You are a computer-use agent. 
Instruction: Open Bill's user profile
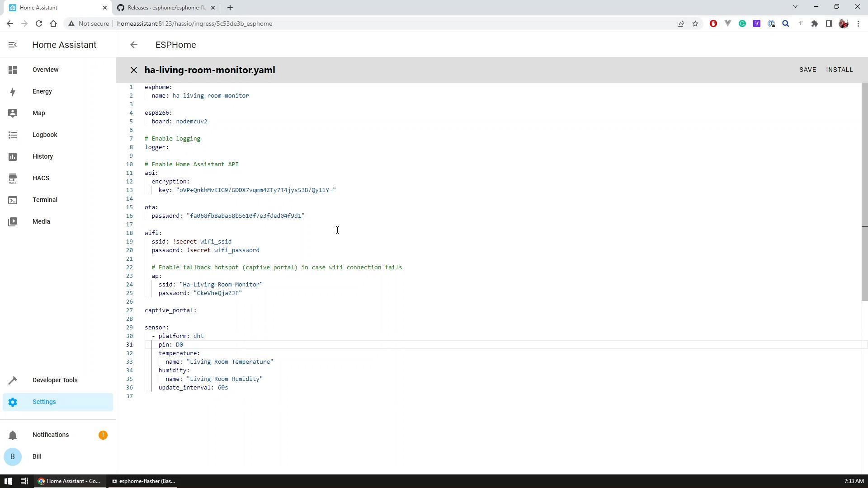pyautogui.click(x=37, y=457)
